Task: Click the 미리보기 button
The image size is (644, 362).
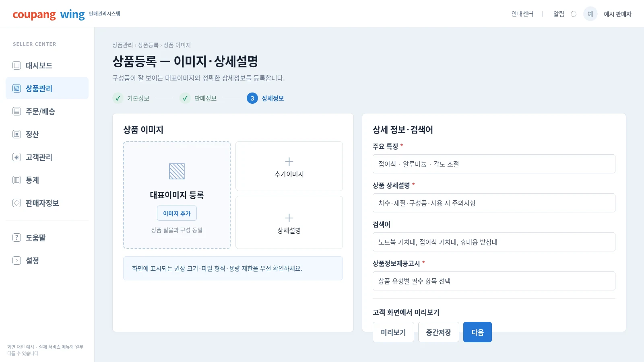Action: (393, 332)
